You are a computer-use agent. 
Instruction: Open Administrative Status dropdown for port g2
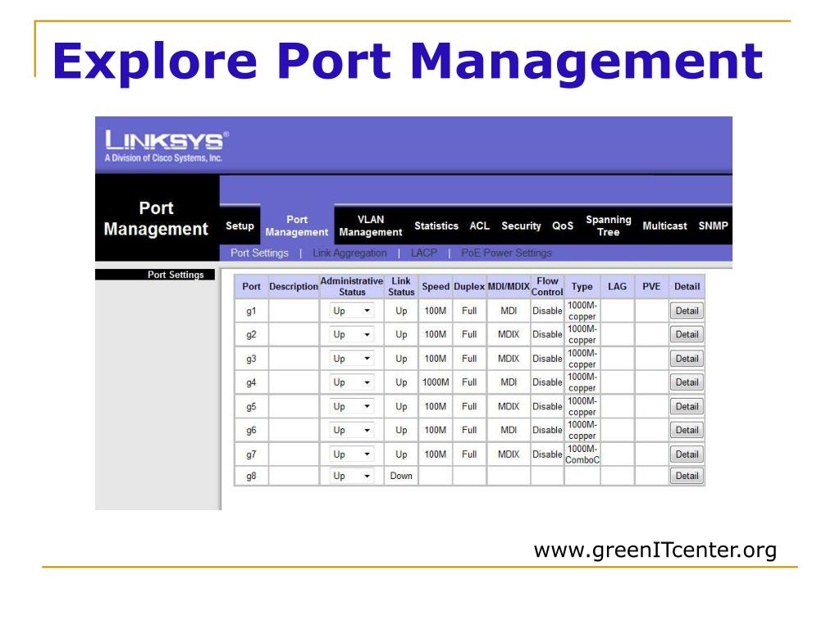click(x=351, y=335)
